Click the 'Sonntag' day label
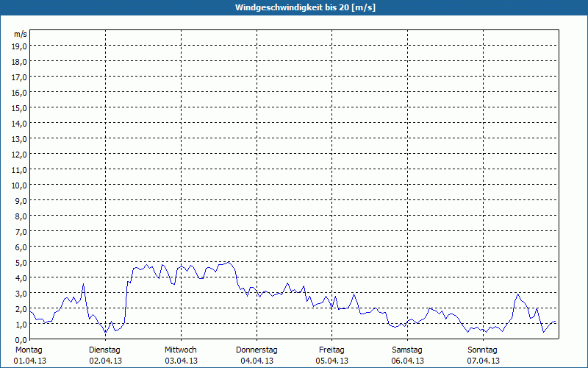This screenshot has width=588, height=368. tap(483, 350)
